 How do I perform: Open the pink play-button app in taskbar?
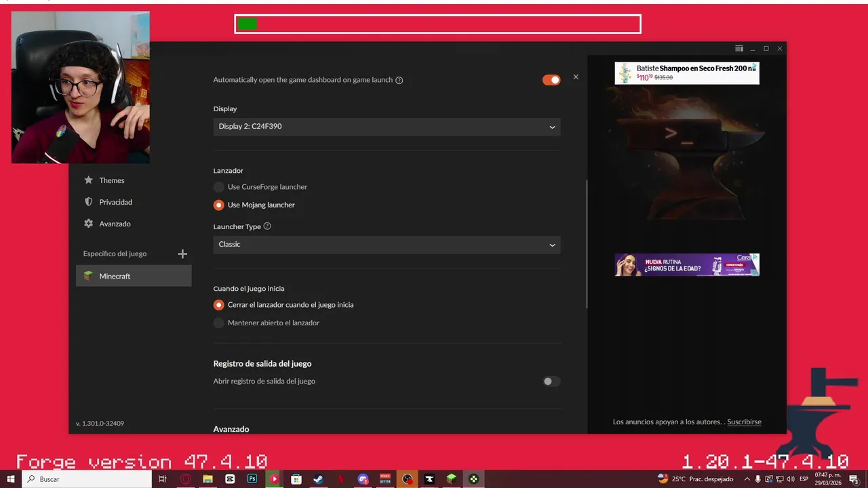[274, 479]
